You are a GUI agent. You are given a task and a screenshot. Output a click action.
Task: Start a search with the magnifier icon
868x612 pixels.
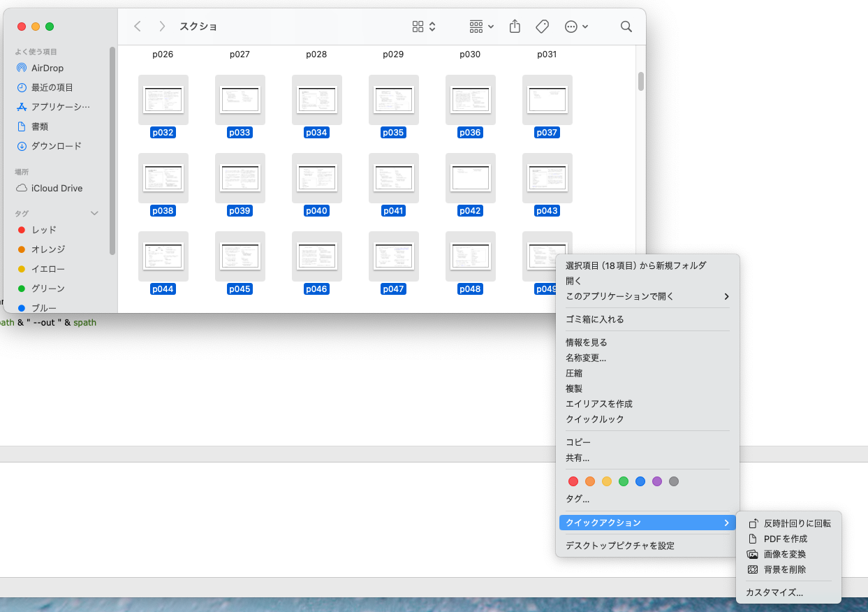tap(626, 26)
